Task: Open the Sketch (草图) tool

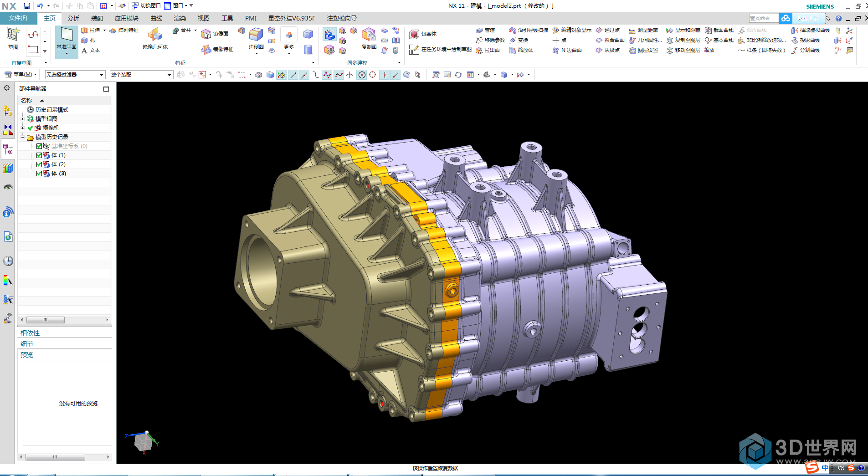Action: click(x=13, y=39)
